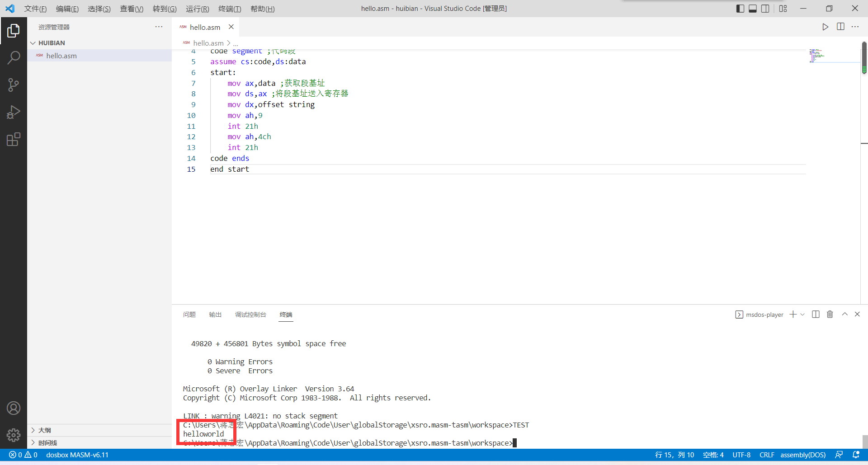The image size is (868, 465).
Task: Open the Go menu
Action: pyautogui.click(x=165, y=9)
